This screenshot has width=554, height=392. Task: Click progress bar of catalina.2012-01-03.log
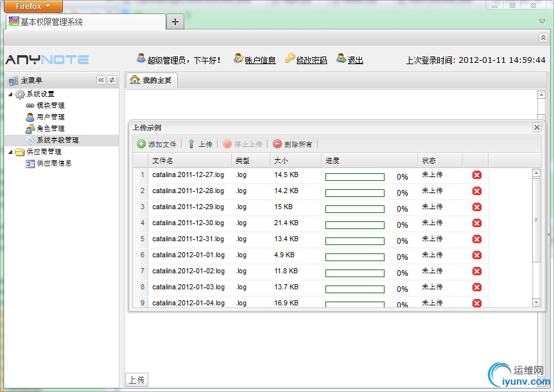point(355,289)
